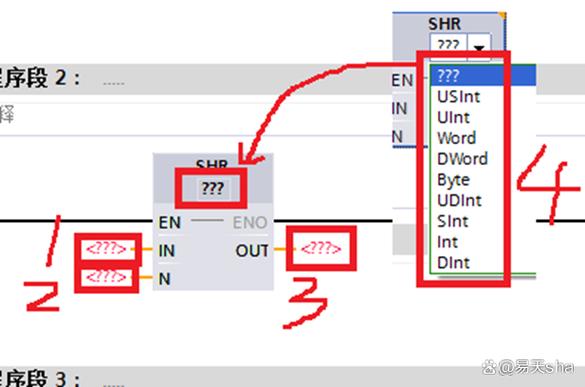Click the IN operand placeholder <???>

coord(106,248)
